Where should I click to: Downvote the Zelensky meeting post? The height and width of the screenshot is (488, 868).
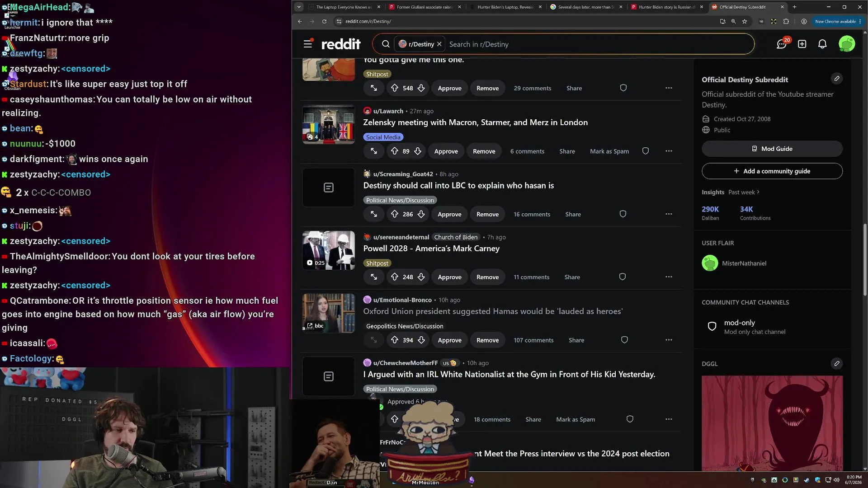point(418,151)
